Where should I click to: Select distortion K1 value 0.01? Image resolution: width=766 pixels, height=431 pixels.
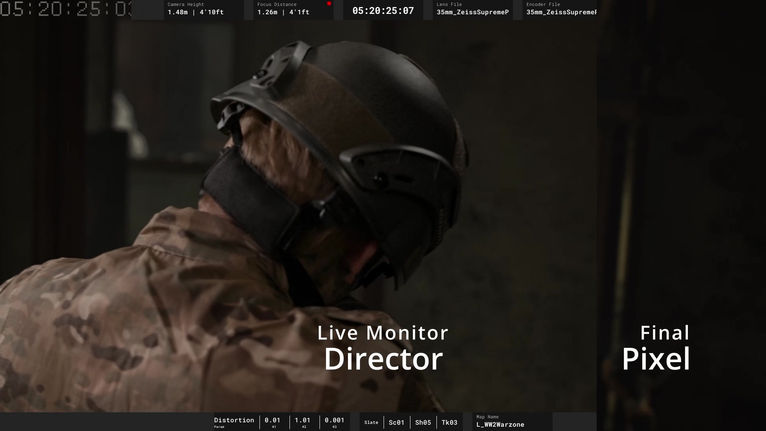click(x=273, y=420)
